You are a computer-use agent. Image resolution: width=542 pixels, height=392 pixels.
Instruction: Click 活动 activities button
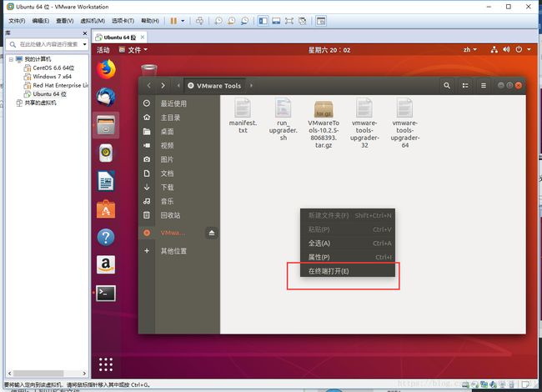pyautogui.click(x=103, y=50)
